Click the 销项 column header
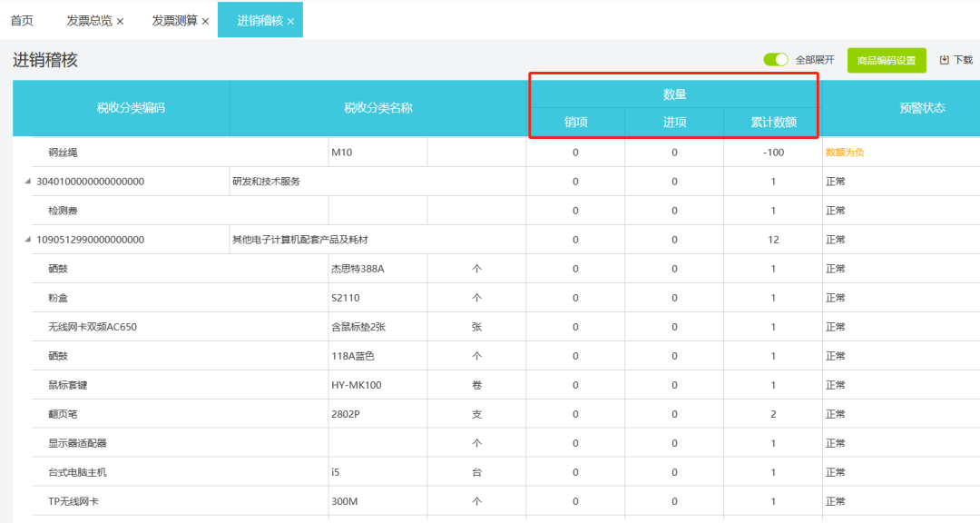The height and width of the screenshot is (523, 980). point(575,122)
